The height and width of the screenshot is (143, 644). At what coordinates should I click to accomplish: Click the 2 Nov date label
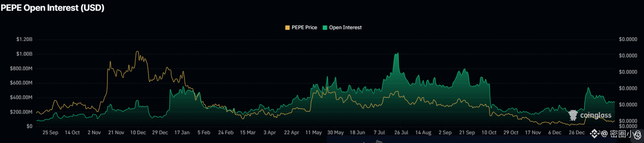pyautogui.click(x=94, y=133)
